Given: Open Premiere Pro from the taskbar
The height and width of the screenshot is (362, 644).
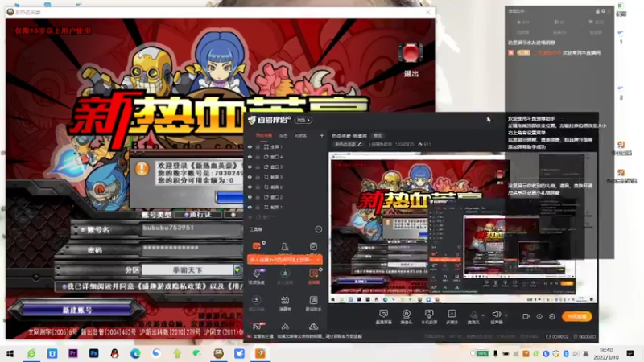Looking at the screenshot, I should click(x=73, y=353).
